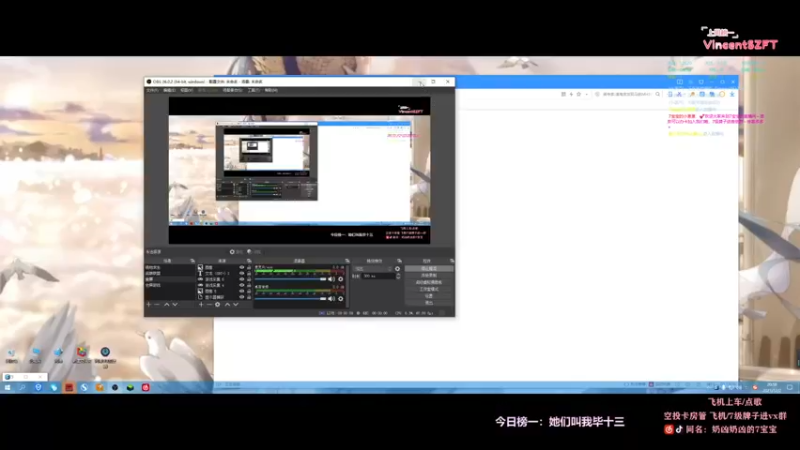Viewport: 800px width, 450px height.
Task: Pop out the Scenes dock panel
Action: click(192, 261)
